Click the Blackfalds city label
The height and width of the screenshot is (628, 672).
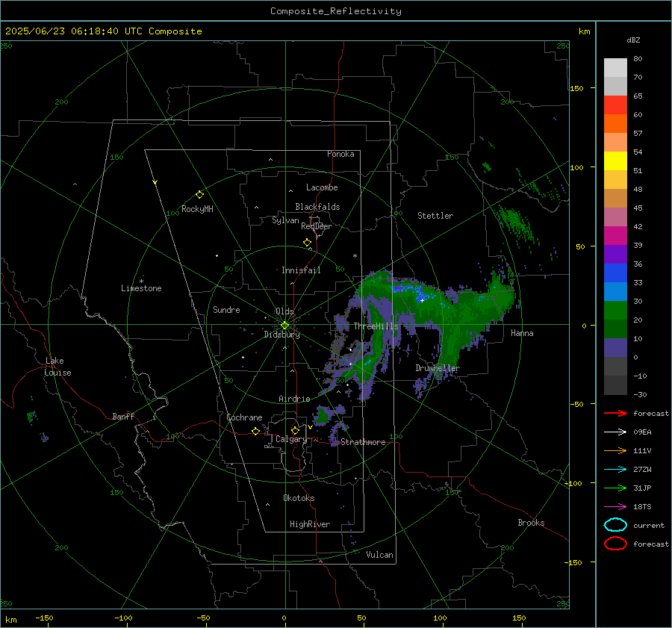(x=317, y=207)
